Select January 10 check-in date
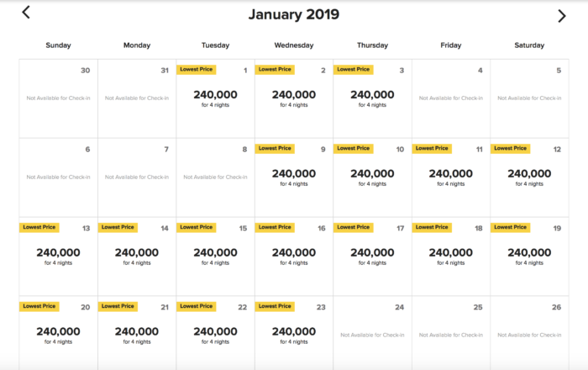588x370 pixels. point(372,177)
